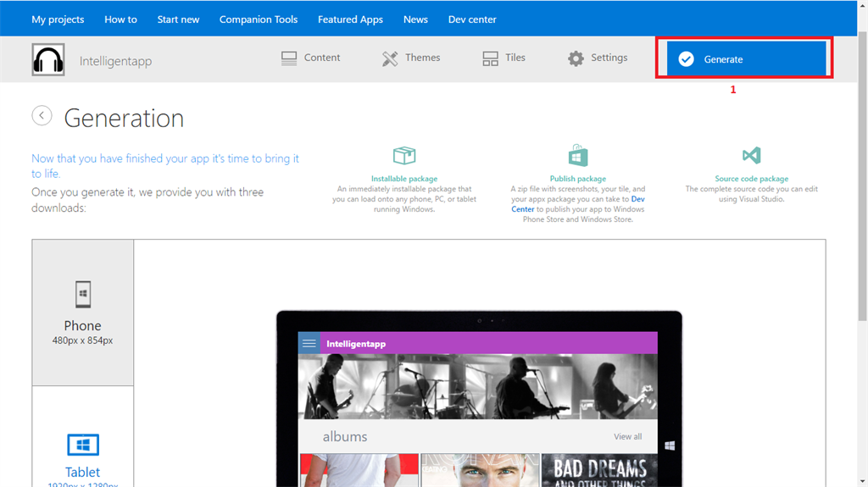Screen dimensions: 868x487
Task: Click the Windows logo on tablet bezel
Action: 670,445
